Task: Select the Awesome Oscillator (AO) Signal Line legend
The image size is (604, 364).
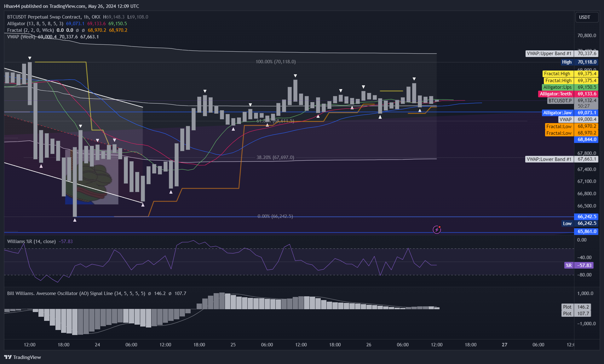Action: 76,293
